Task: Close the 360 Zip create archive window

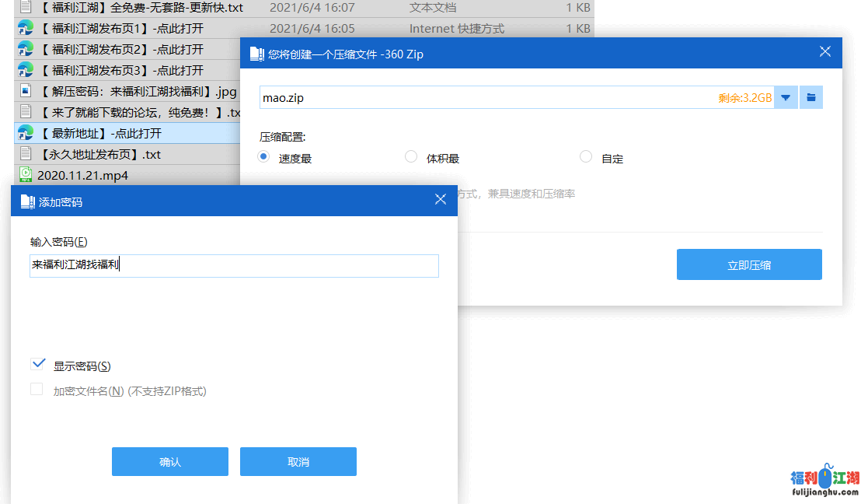Action: coord(825,52)
